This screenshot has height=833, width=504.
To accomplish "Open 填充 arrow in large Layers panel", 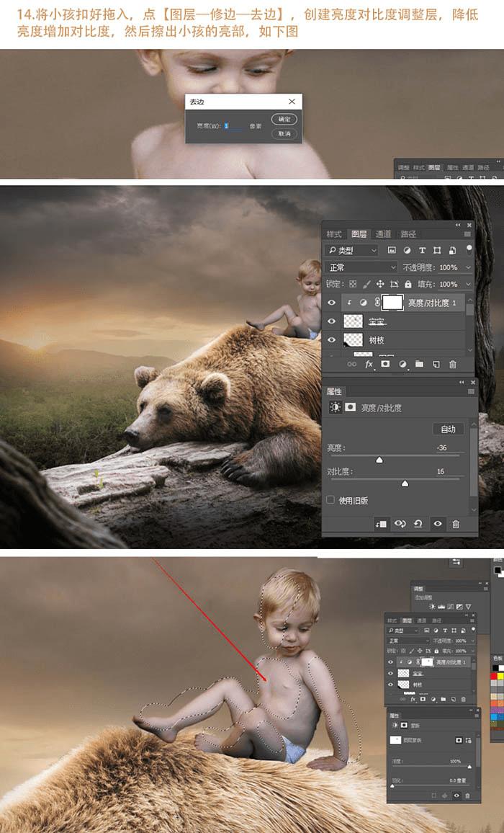I will click(468, 284).
